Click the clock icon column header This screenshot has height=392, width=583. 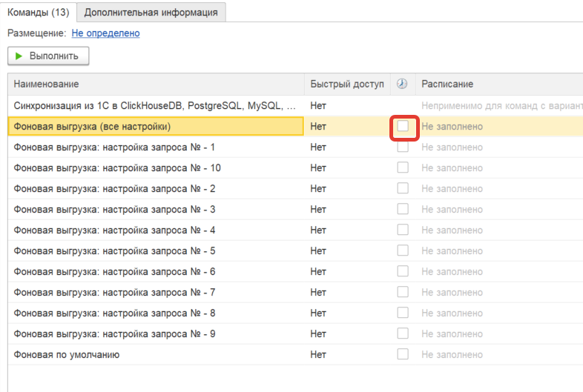(403, 84)
